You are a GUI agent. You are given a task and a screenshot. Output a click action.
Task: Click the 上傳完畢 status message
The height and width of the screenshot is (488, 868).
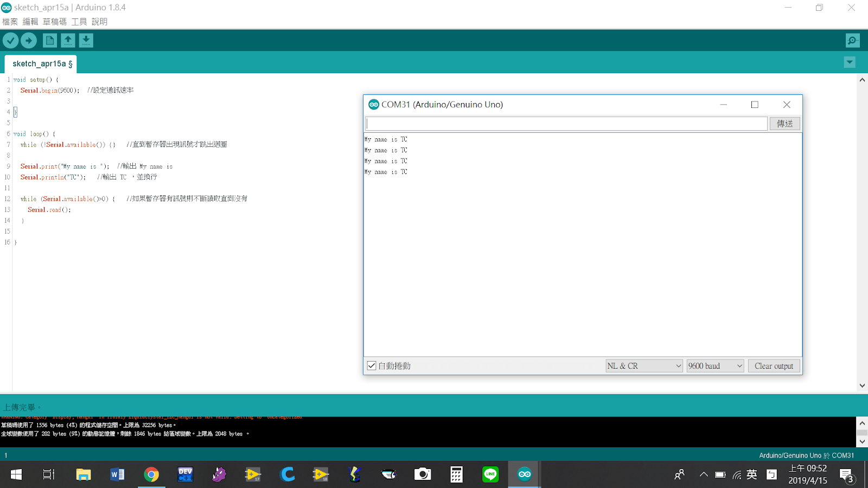coord(22,407)
